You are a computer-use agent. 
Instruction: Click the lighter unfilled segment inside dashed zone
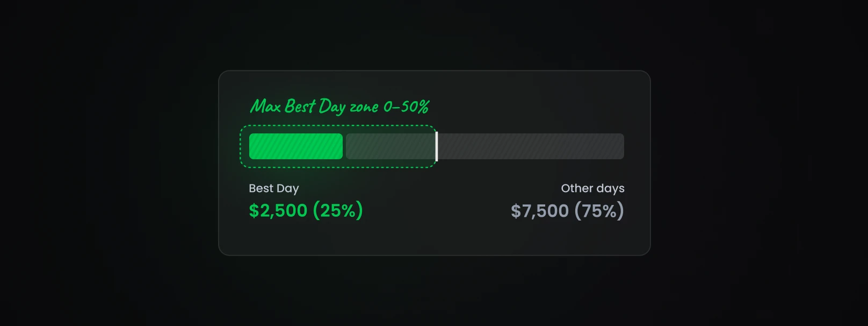(x=389, y=146)
